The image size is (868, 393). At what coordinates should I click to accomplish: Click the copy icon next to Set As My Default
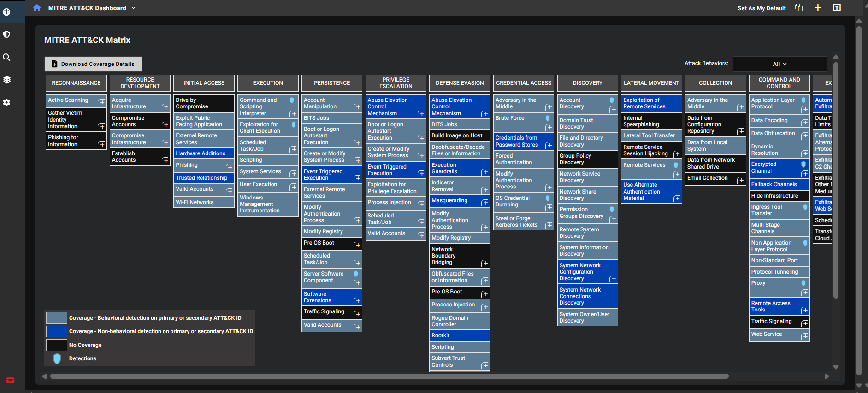[799, 7]
